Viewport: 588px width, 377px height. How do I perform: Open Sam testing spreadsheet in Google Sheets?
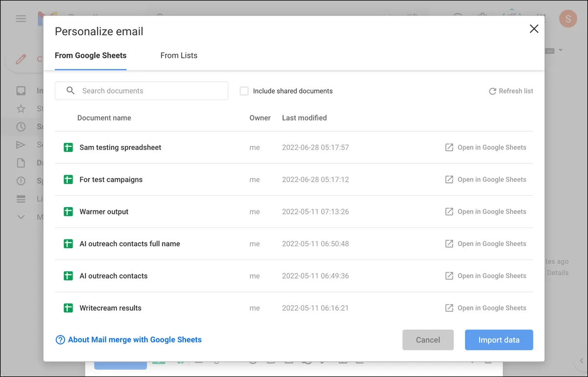(x=486, y=147)
